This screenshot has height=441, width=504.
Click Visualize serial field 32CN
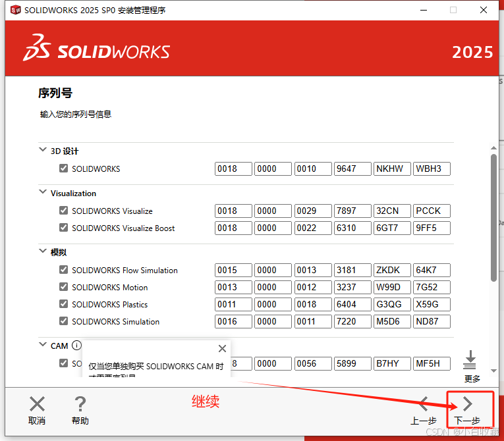click(x=392, y=211)
